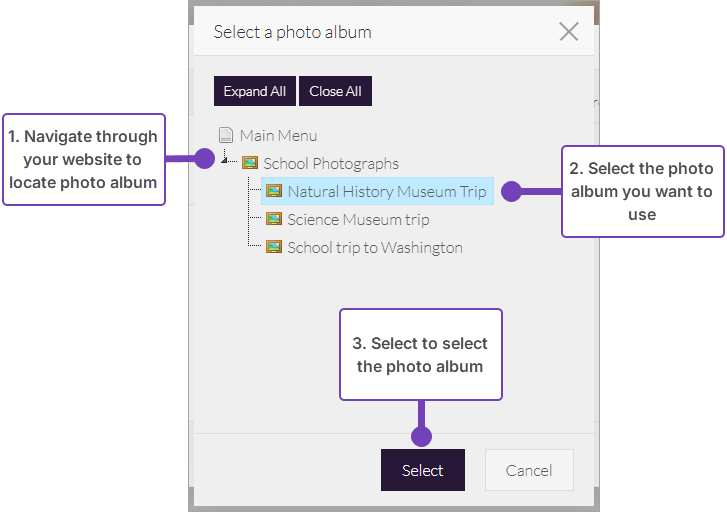Click the 'Select a photo album' dialog title
This screenshot has width=727, height=512.
click(292, 32)
